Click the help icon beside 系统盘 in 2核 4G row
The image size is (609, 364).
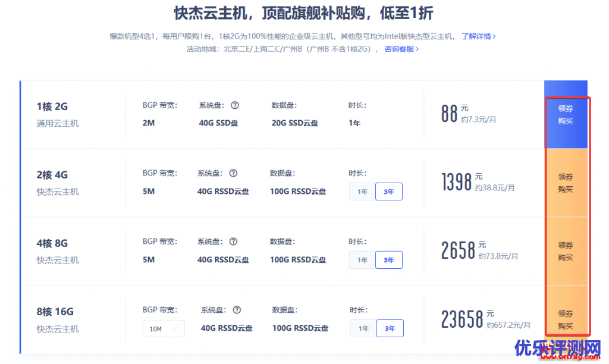(233, 174)
